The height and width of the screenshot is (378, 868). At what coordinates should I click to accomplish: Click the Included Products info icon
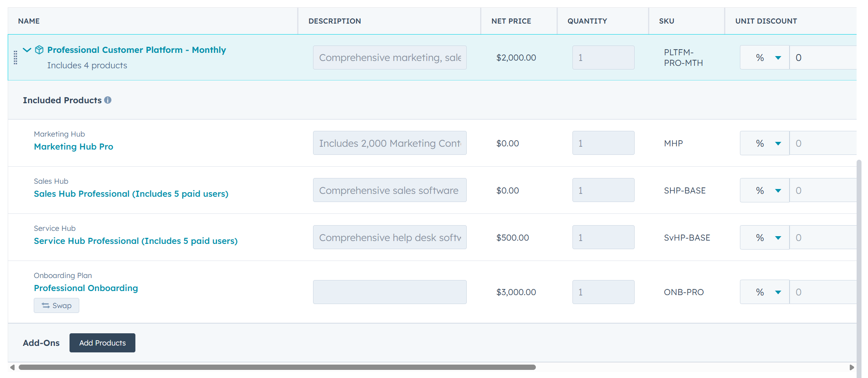coord(108,100)
